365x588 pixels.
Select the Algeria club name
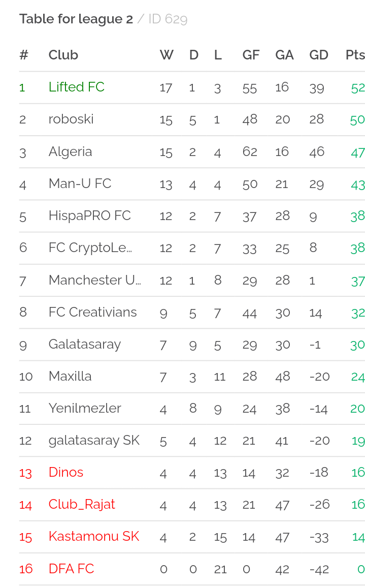pyautogui.click(x=71, y=151)
